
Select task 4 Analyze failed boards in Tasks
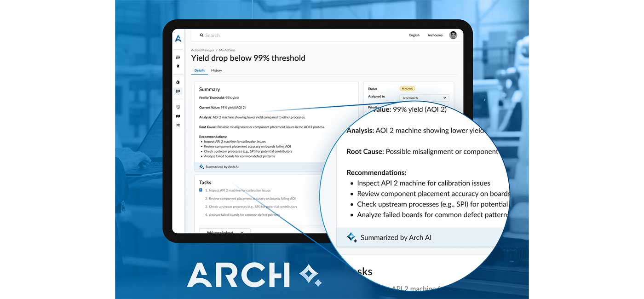point(242,215)
